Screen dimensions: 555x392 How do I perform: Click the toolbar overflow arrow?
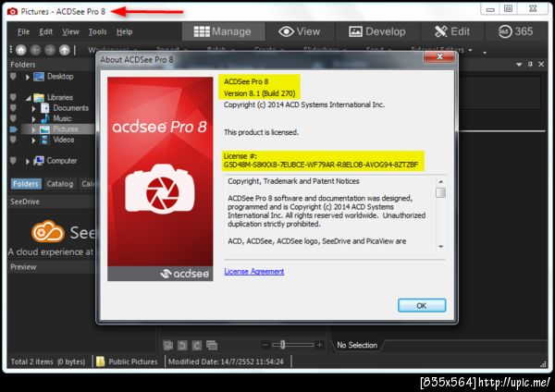click(485, 53)
